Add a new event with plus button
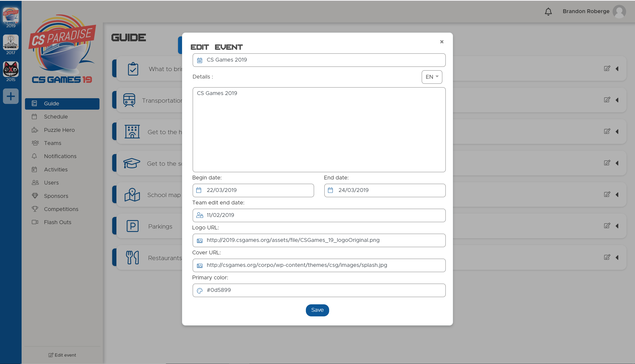Viewport: 635px width, 364px height. pyautogui.click(x=11, y=96)
